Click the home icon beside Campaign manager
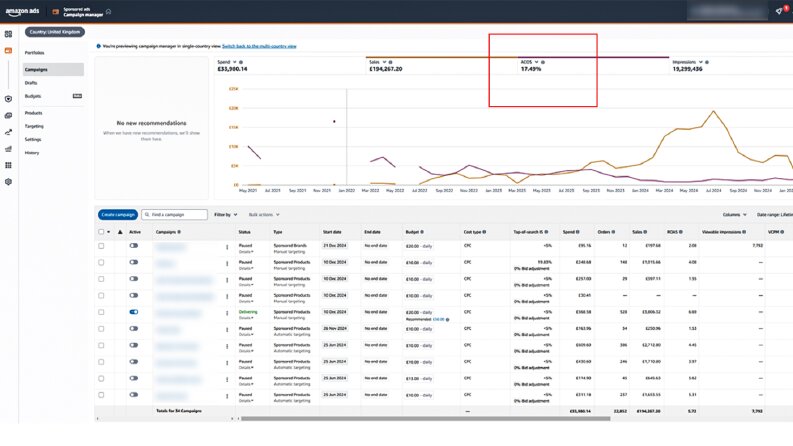Image resolution: width=793 pixels, height=446 pixels. click(x=108, y=12)
